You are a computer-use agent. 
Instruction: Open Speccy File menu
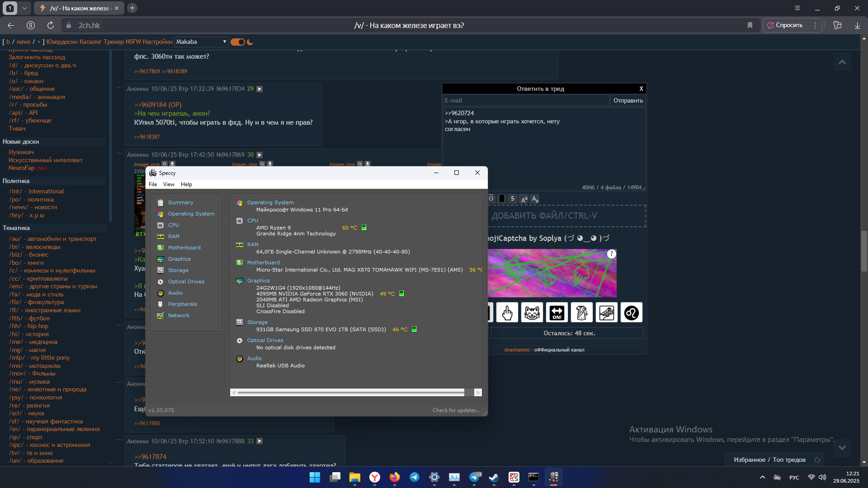click(153, 184)
